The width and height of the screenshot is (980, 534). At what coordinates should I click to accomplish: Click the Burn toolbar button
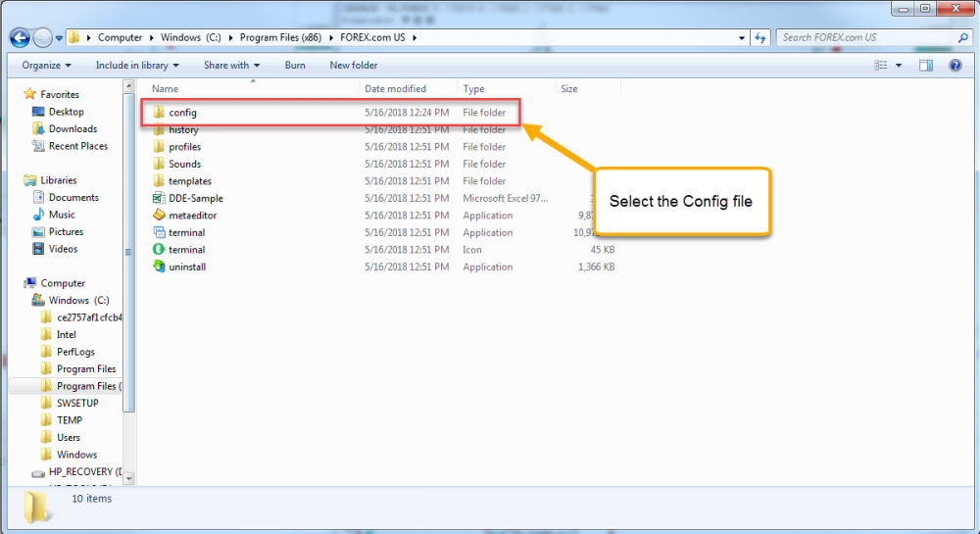pos(295,65)
